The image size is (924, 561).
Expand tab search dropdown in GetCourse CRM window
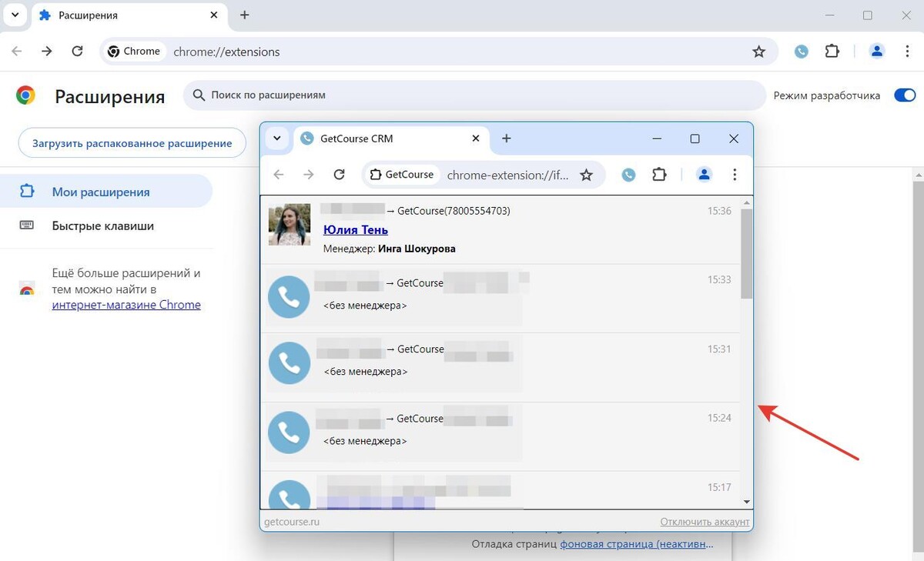pos(276,139)
